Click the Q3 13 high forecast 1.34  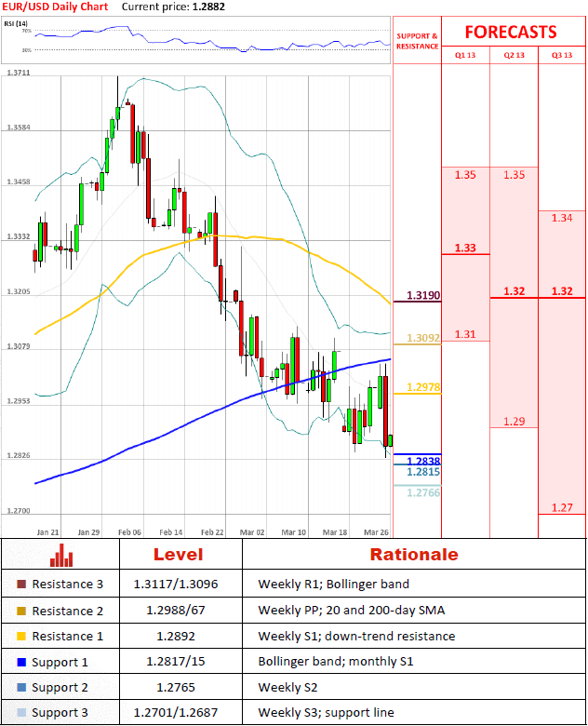click(x=562, y=218)
